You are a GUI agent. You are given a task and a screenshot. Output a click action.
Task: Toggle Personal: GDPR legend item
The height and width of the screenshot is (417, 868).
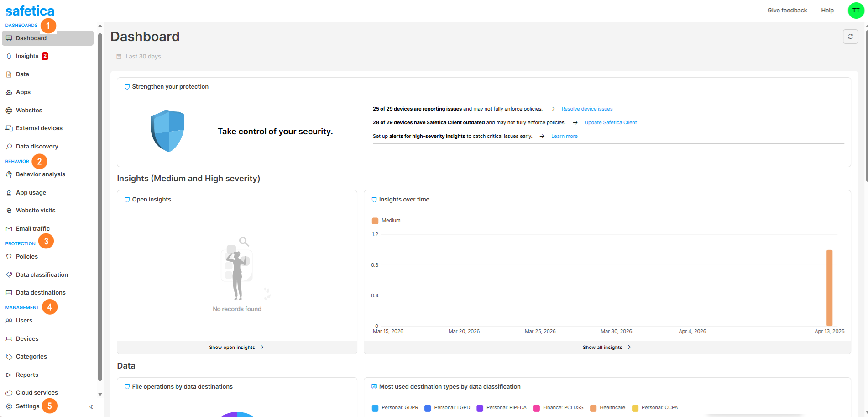[x=395, y=408]
